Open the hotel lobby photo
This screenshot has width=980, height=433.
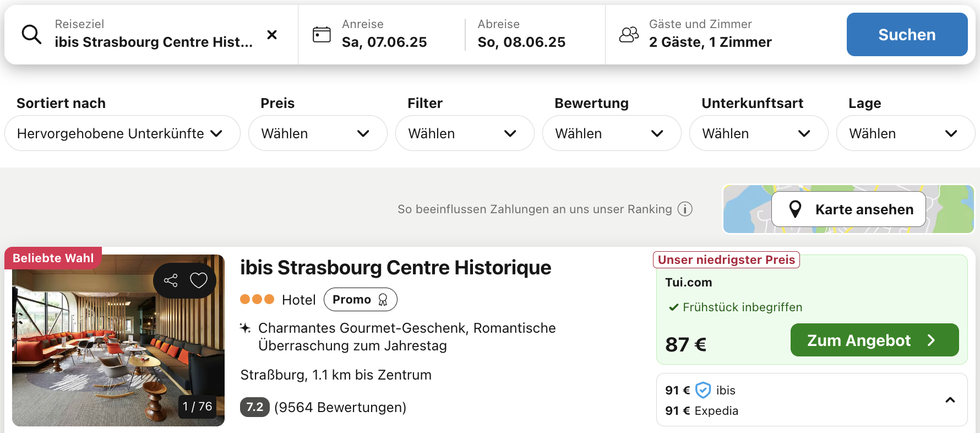(x=118, y=340)
